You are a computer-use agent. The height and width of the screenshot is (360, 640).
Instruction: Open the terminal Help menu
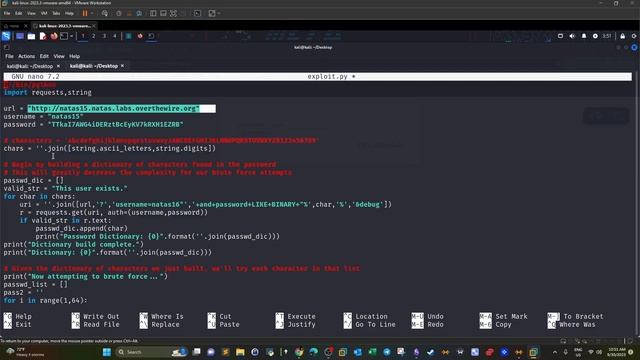click(74, 56)
